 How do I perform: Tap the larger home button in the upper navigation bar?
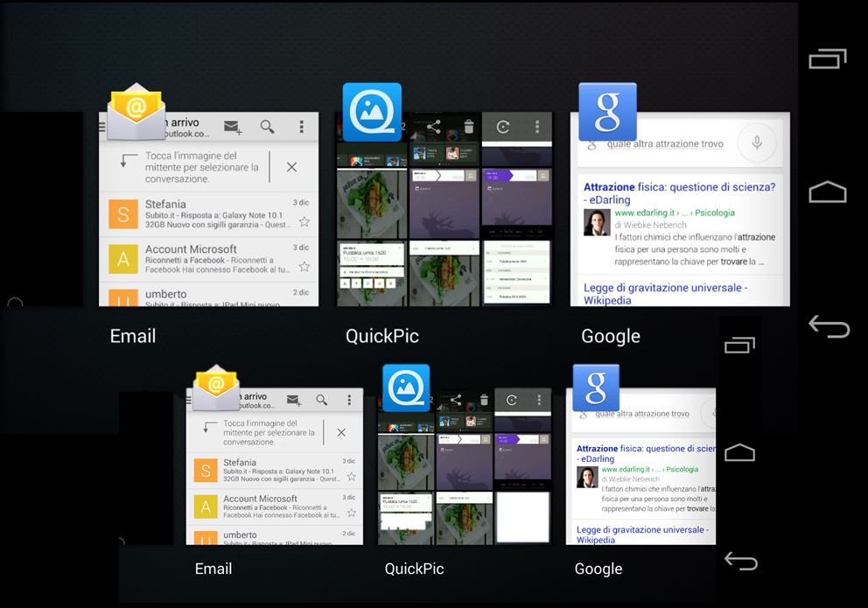(828, 192)
